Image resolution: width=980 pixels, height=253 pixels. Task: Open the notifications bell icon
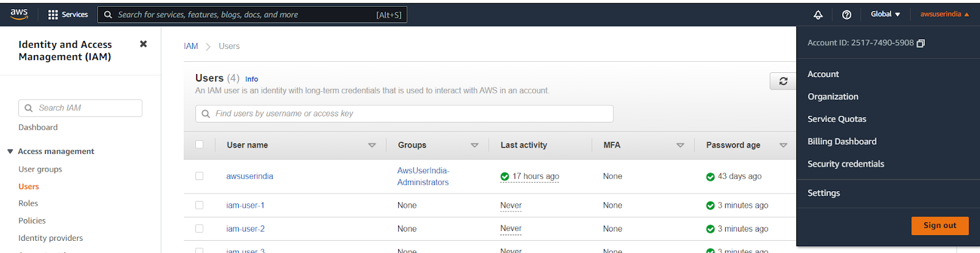(818, 15)
